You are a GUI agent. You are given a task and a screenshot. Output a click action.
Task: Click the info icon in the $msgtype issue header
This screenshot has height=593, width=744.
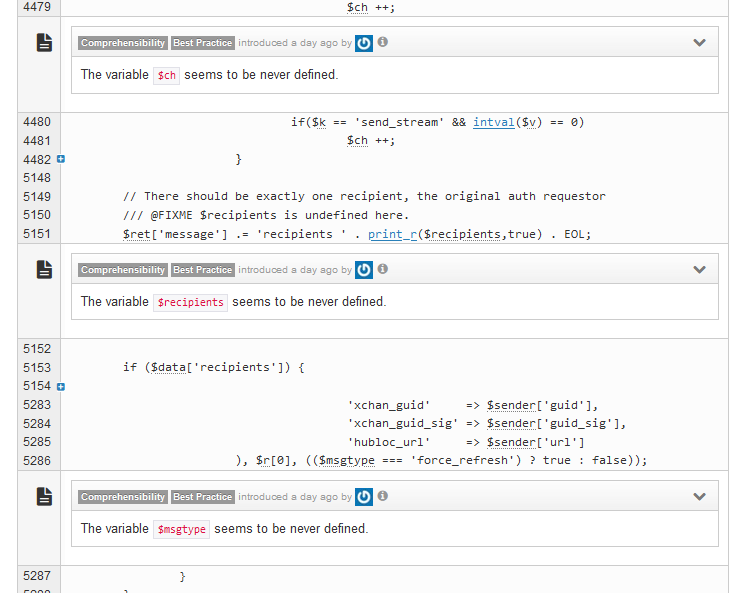[383, 497]
